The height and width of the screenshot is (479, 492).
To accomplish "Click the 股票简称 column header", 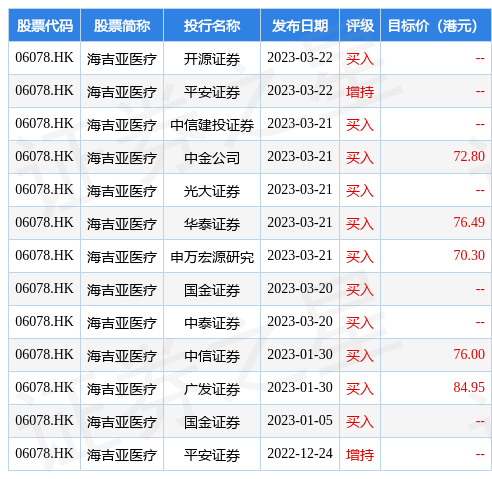I will pos(122,26).
